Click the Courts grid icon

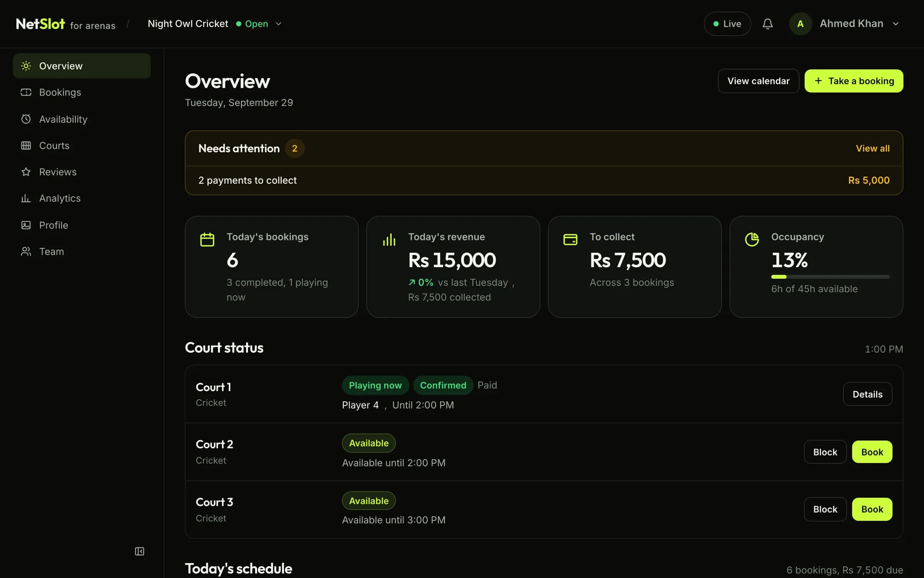click(x=26, y=145)
